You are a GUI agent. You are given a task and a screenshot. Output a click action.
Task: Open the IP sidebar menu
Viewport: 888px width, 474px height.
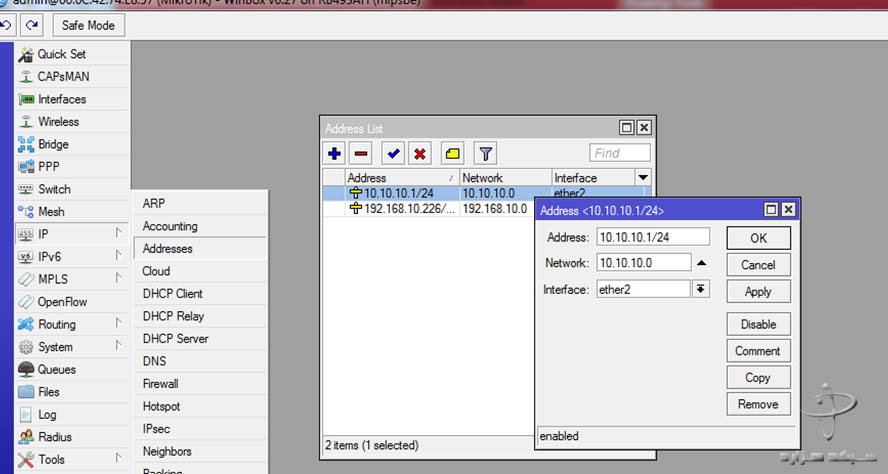[x=71, y=234]
